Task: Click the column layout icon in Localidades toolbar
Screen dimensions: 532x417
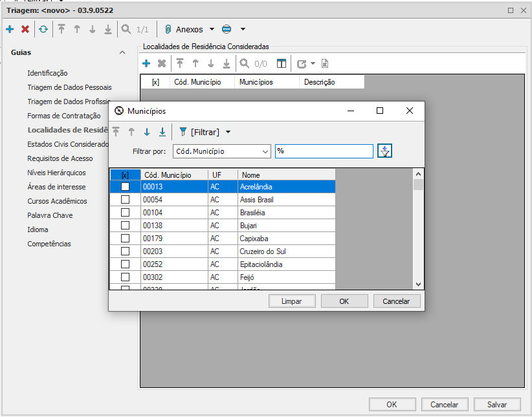Action: 281,63
